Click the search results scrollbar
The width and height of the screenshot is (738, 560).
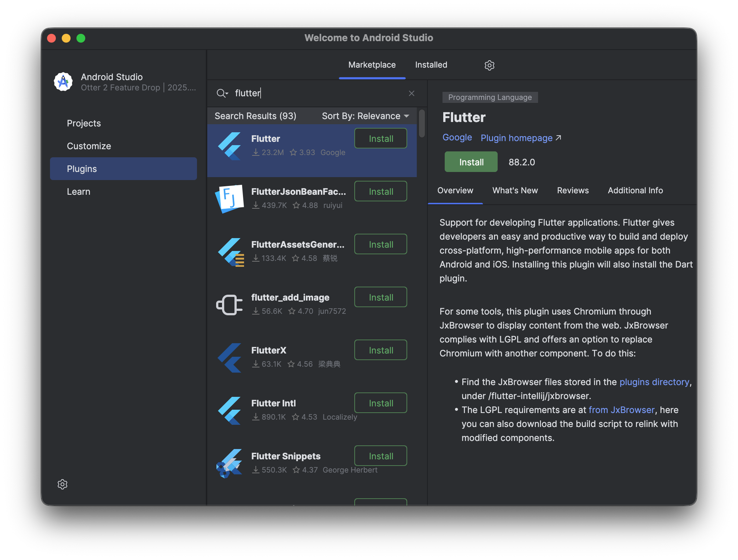[422, 123]
